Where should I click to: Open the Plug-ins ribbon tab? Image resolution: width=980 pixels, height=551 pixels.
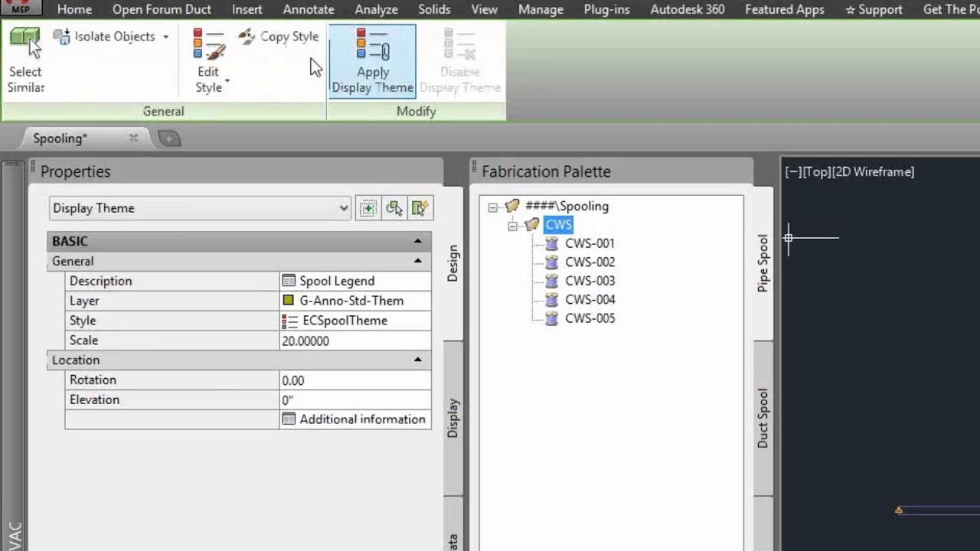click(606, 9)
